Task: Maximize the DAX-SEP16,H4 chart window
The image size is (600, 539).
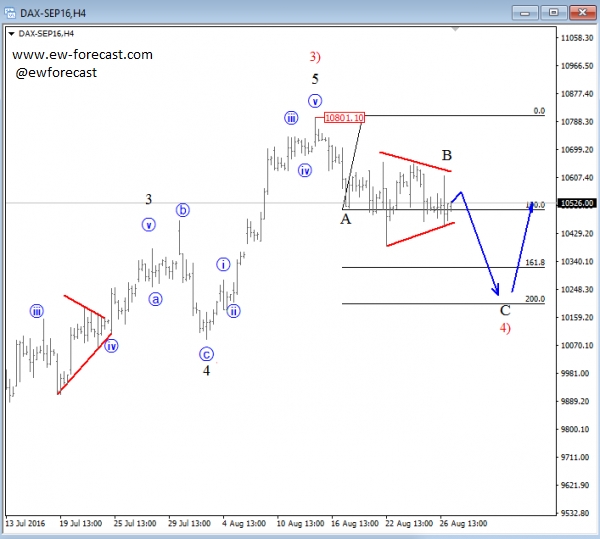Action: click(x=553, y=13)
